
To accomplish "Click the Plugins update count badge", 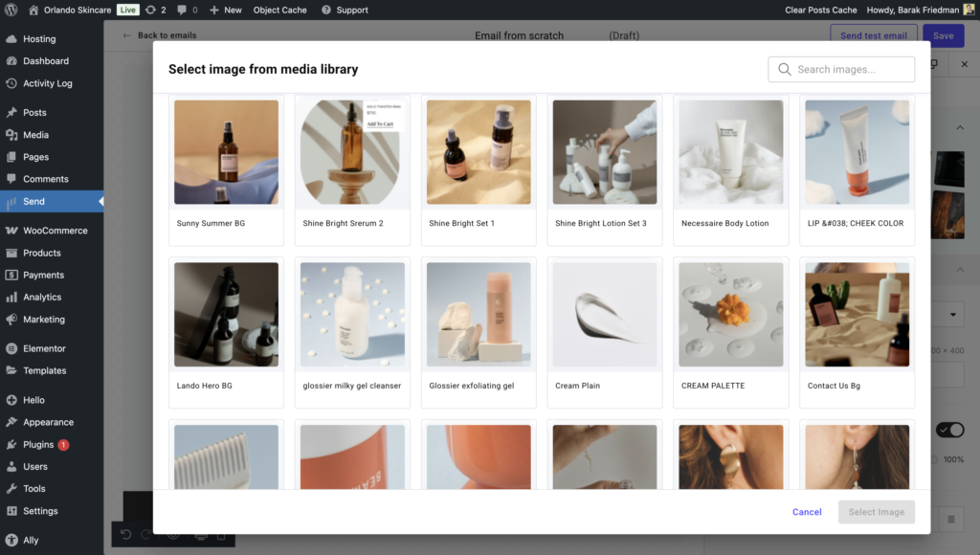I will tap(63, 445).
